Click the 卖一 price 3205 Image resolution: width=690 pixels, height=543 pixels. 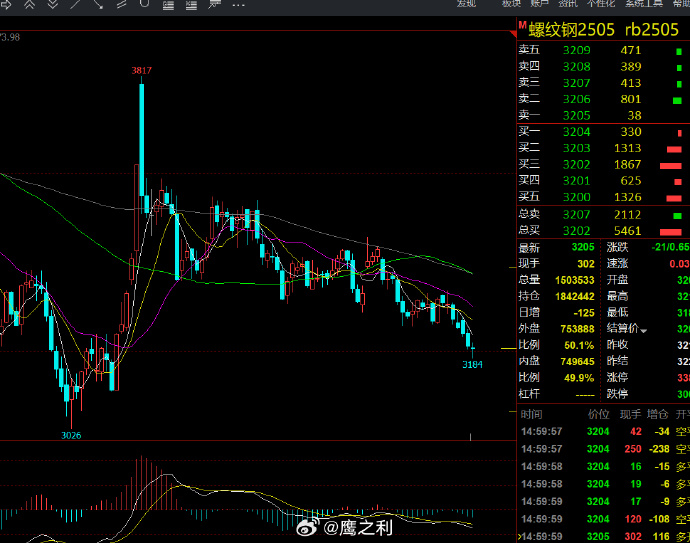pyautogui.click(x=577, y=116)
